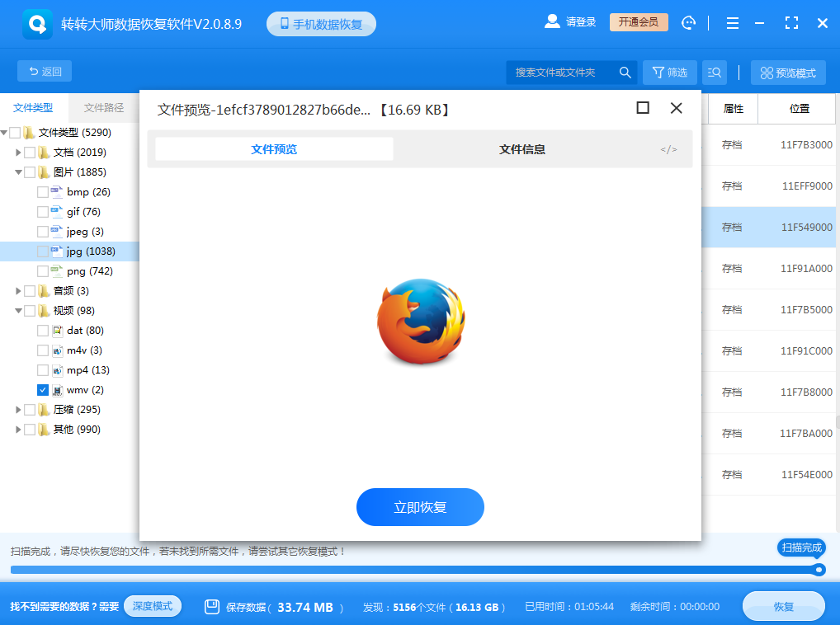The width and height of the screenshot is (840, 625).
Task: Open the code view </> icon in preview dialog
Action: pos(671,148)
